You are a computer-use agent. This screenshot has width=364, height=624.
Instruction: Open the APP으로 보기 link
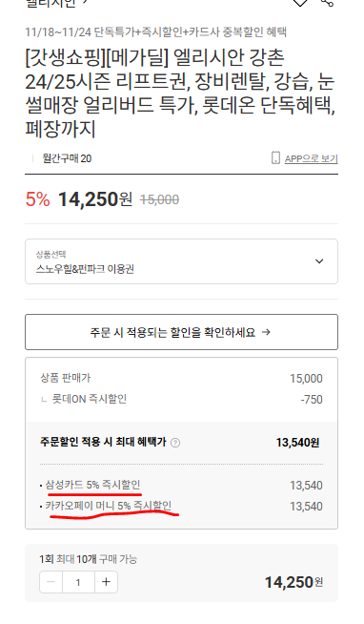[312, 158]
